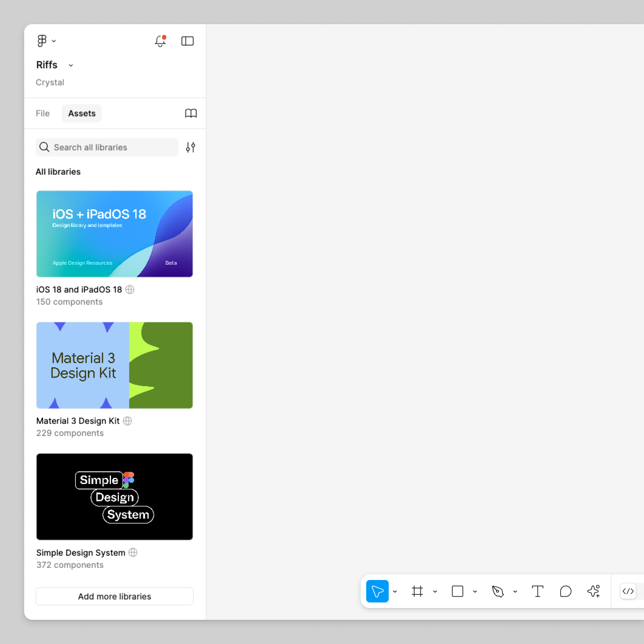Click the 229 components label
Viewport: 644px width, 644px height.
point(70,433)
